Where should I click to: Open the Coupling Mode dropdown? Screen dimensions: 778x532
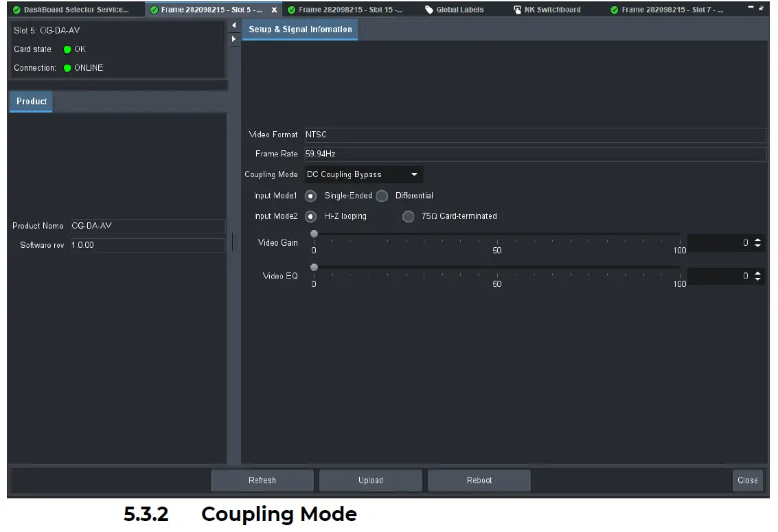(363, 174)
